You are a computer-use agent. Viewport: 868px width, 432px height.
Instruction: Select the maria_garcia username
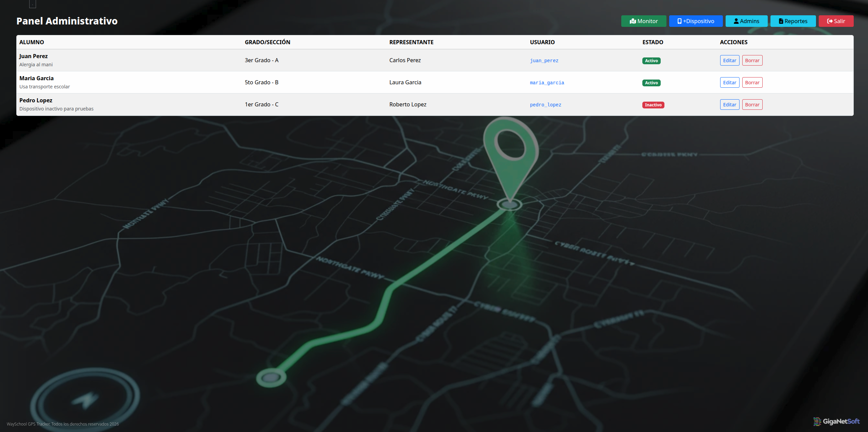[x=546, y=83]
